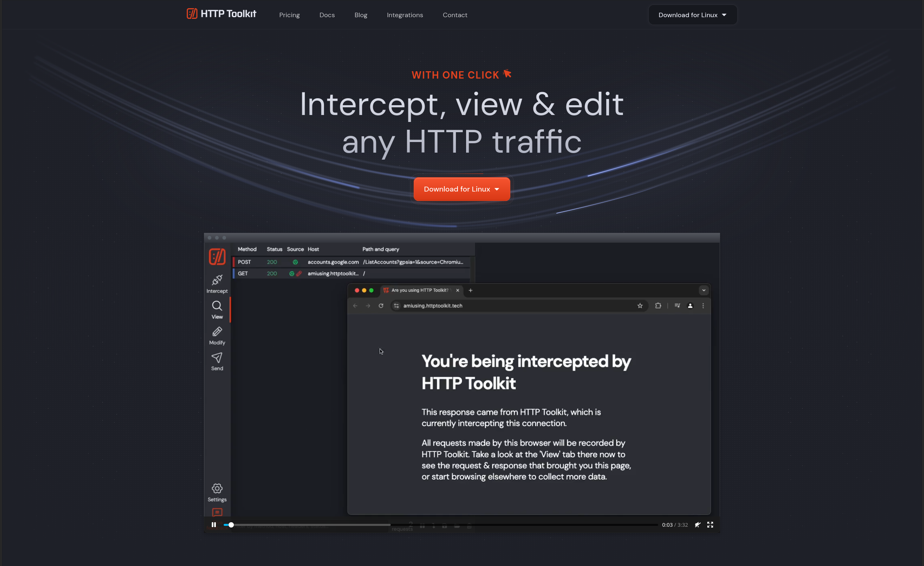Select the View tool icon in sidebar

(x=217, y=306)
